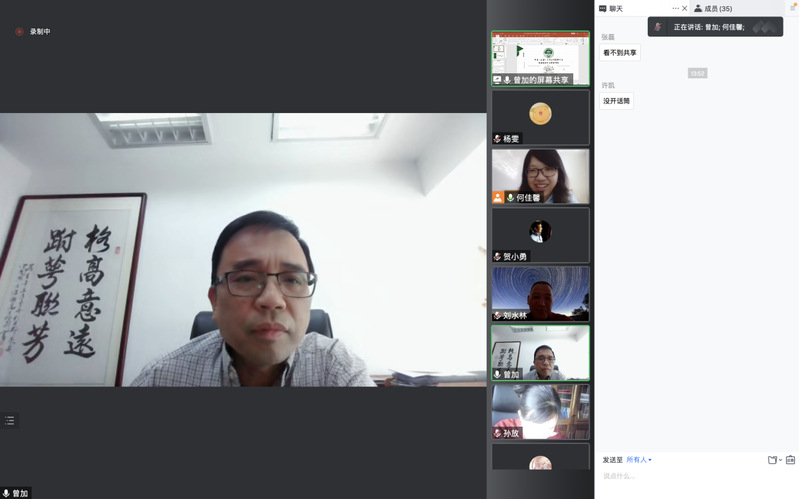Select the 聊天 tab header
The width and height of the screenshot is (799, 499).
[616, 8]
